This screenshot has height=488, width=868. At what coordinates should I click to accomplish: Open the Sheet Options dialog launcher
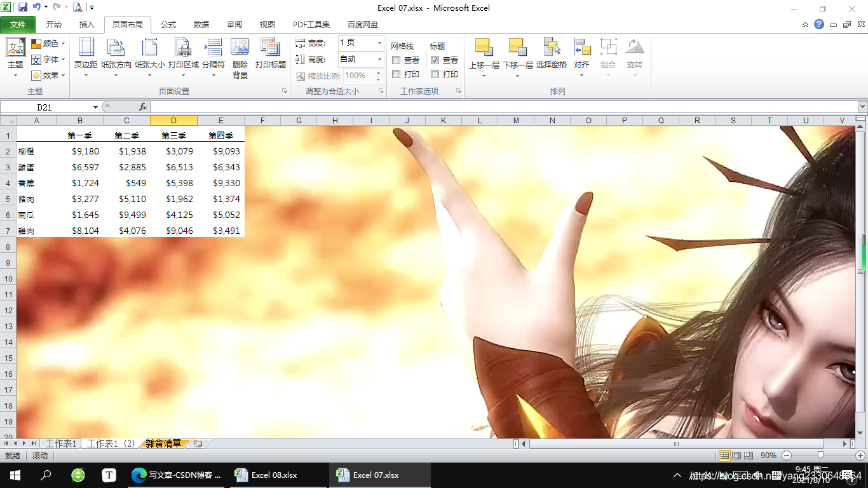coord(458,91)
